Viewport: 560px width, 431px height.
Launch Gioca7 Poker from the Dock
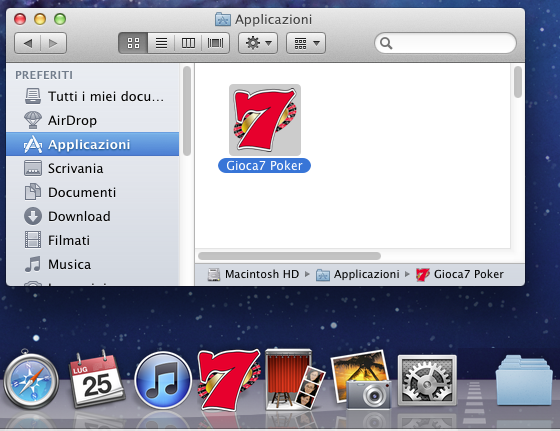pyautogui.click(x=230, y=380)
